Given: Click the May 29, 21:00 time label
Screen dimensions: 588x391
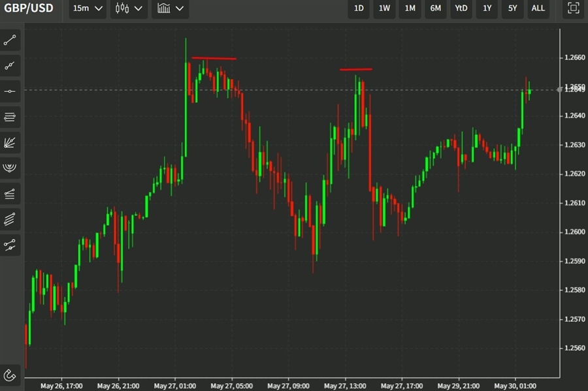Looking at the screenshot, I should 458,386.
